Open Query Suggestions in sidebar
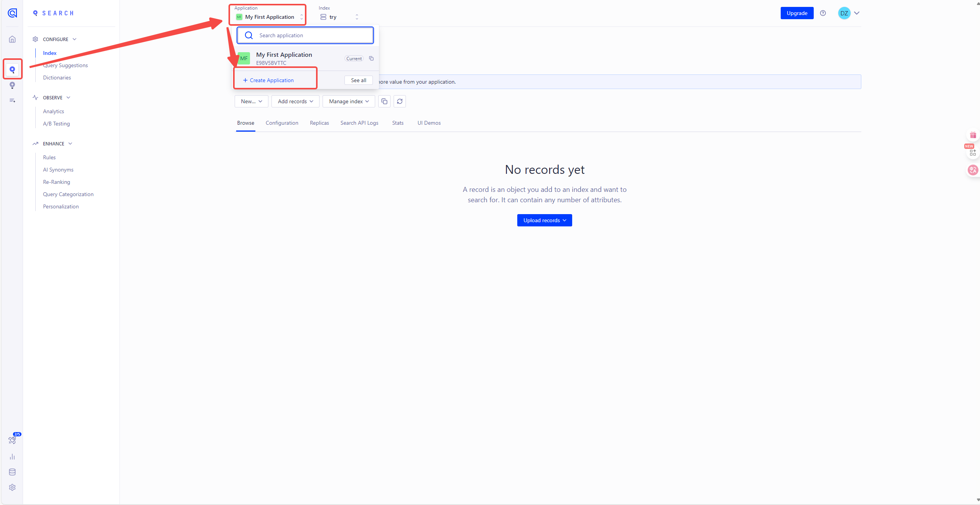This screenshot has width=980, height=505. point(65,65)
